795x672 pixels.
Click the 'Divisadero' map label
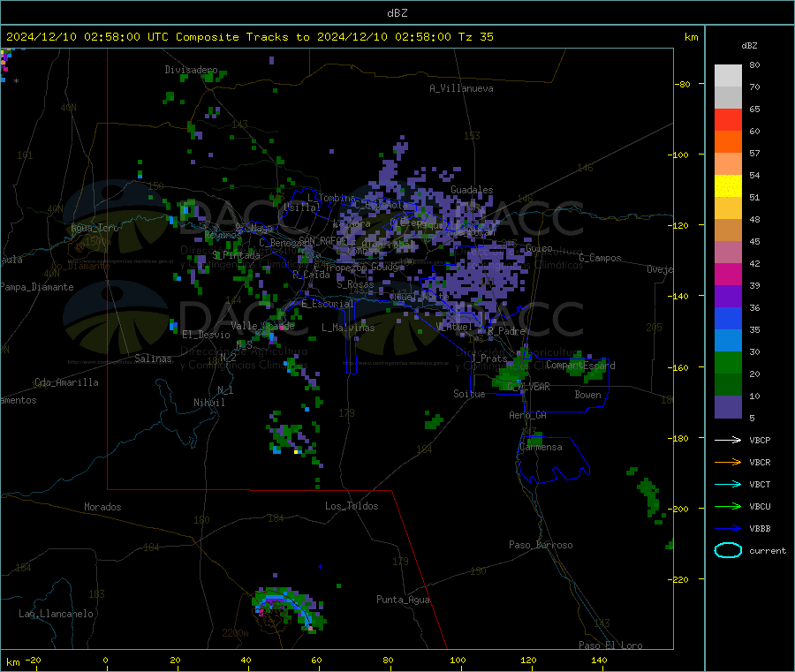coord(191,70)
